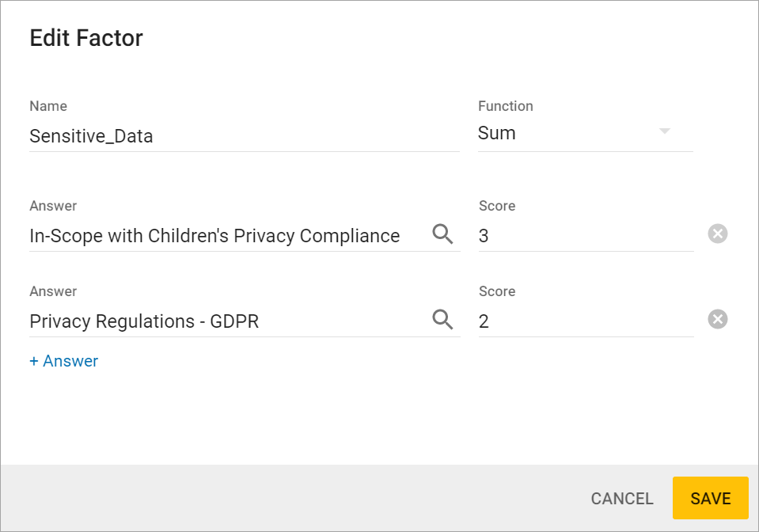Click the Score label above value 2
Image resolution: width=759 pixels, height=532 pixels.
click(x=497, y=291)
